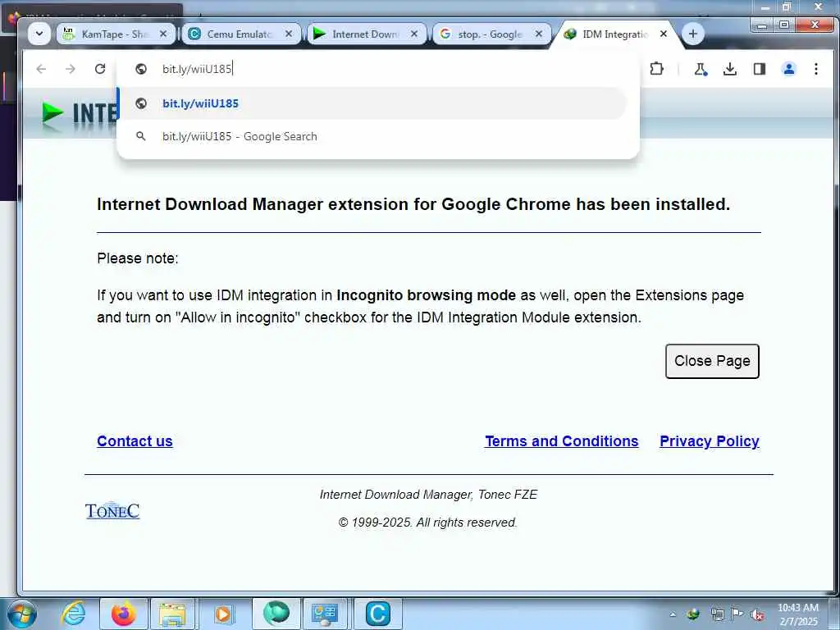This screenshot has width=840, height=630.
Task: Launch Internet Explorer from taskbar
Action: tap(73, 614)
